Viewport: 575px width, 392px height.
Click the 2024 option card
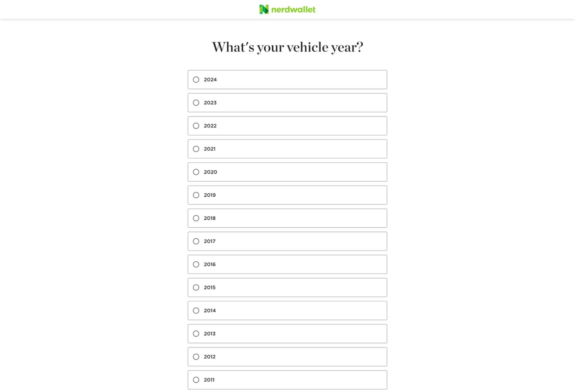tap(287, 79)
